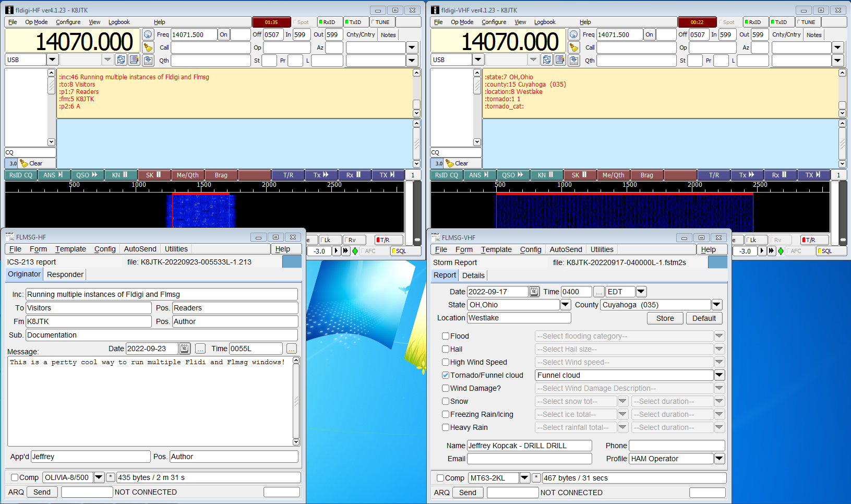
Task: Click the asterisk button next to OLIVIA-8/500
Action: pos(110,477)
